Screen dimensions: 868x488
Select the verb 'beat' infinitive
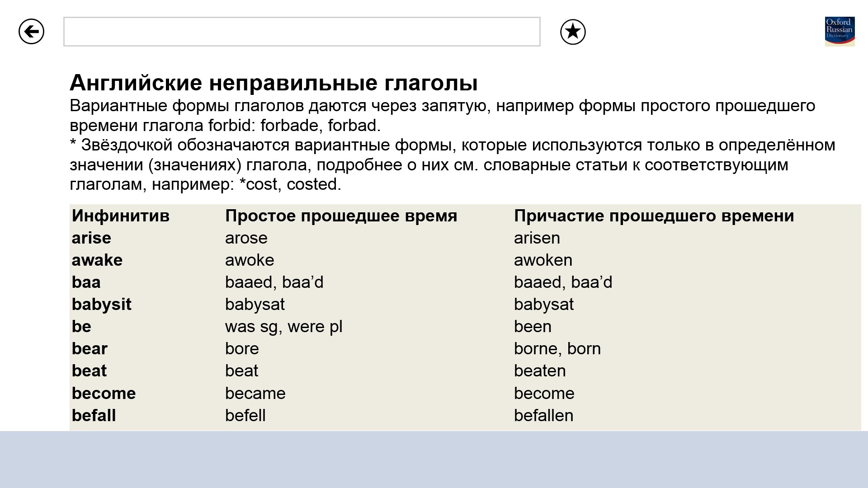(89, 371)
